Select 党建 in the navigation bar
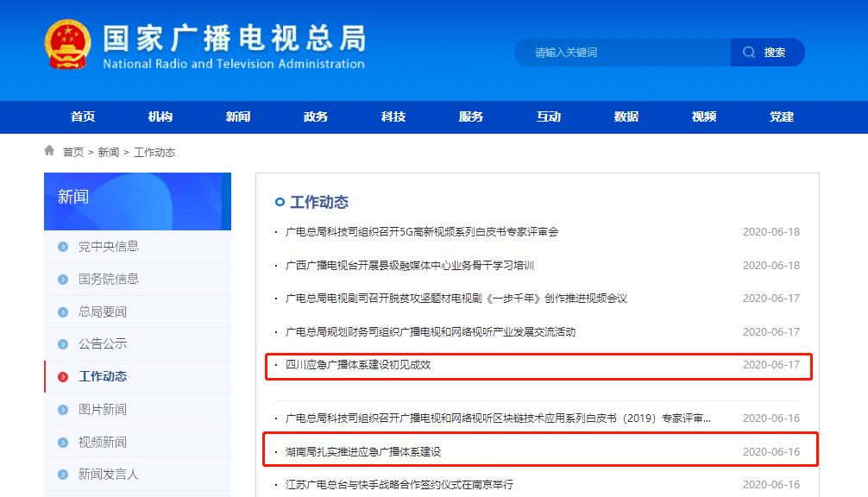 point(782,116)
